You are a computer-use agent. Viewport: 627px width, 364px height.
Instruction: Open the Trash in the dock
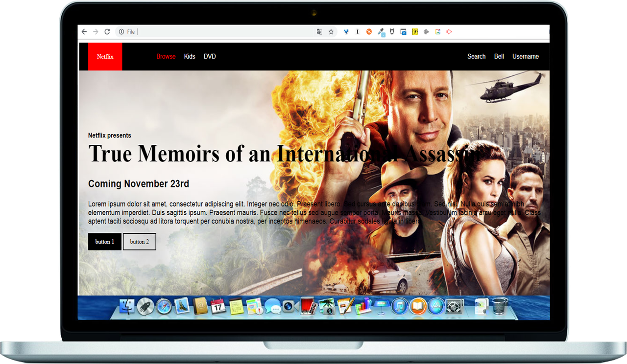(x=500, y=306)
